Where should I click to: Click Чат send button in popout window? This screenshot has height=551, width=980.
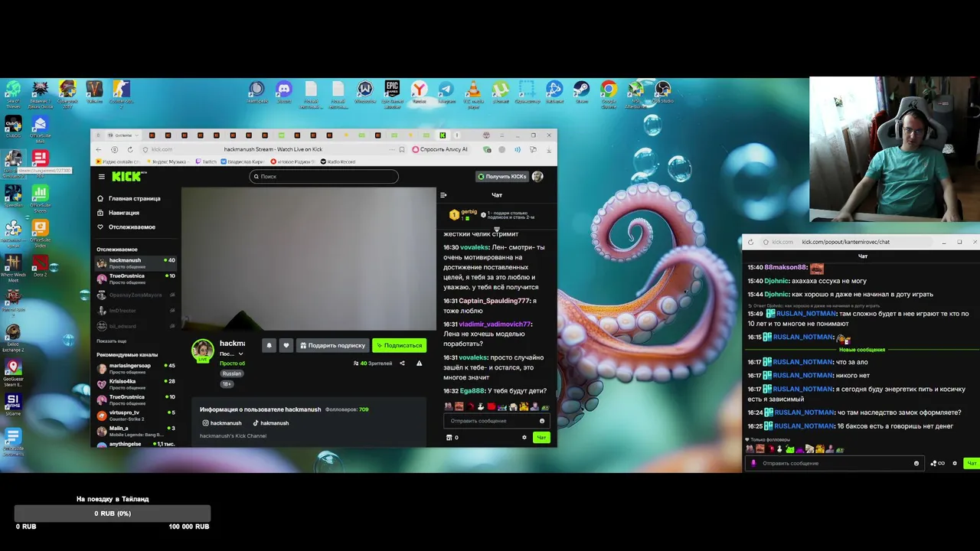[972, 463]
